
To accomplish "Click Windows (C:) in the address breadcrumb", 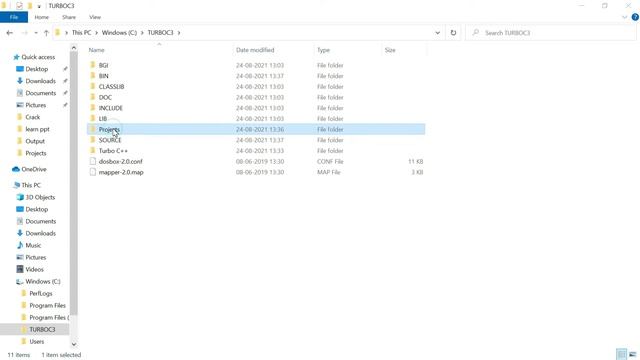I will [x=119, y=33].
